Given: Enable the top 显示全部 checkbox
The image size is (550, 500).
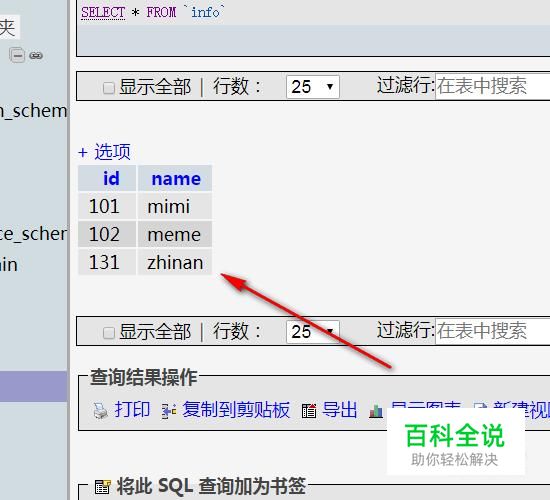Looking at the screenshot, I should 108,87.
